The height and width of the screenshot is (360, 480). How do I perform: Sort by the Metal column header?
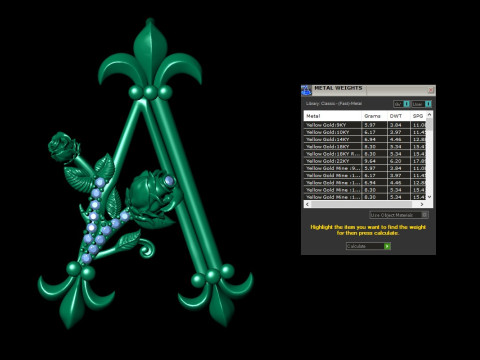coord(332,116)
